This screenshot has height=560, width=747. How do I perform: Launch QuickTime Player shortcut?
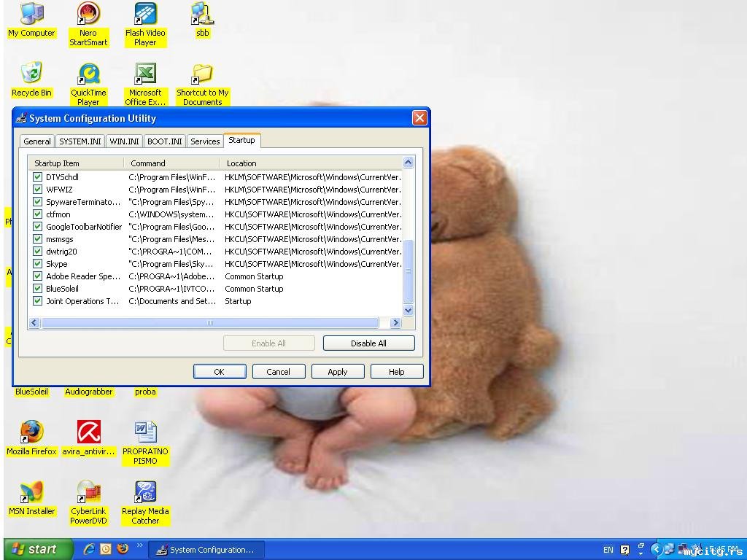coord(88,84)
